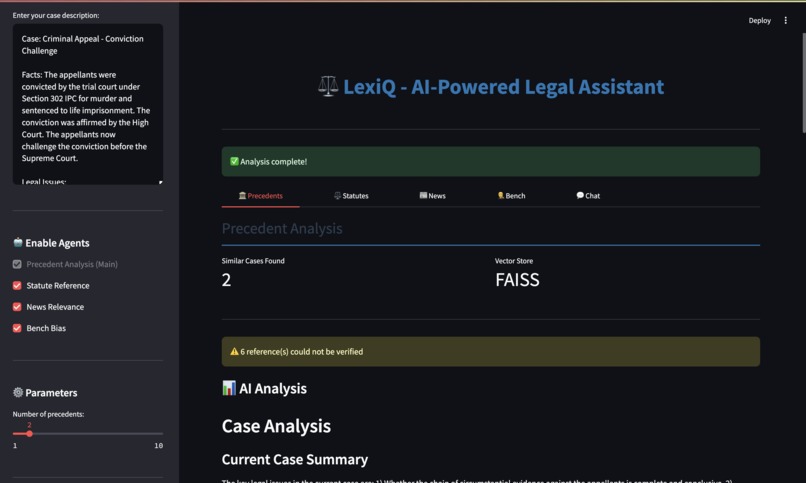Click the text area resize handle corner
This screenshot has height=483, width=806.
coord(160,182)
